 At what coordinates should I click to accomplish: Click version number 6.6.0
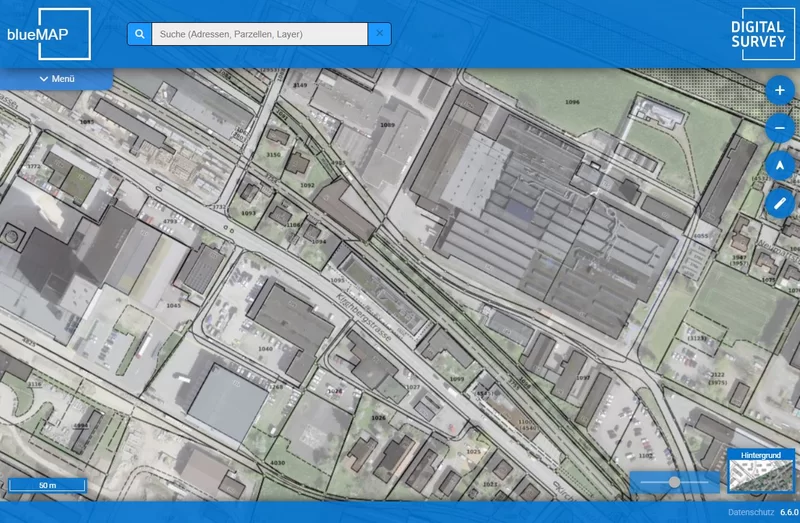[x=789, y=512]
